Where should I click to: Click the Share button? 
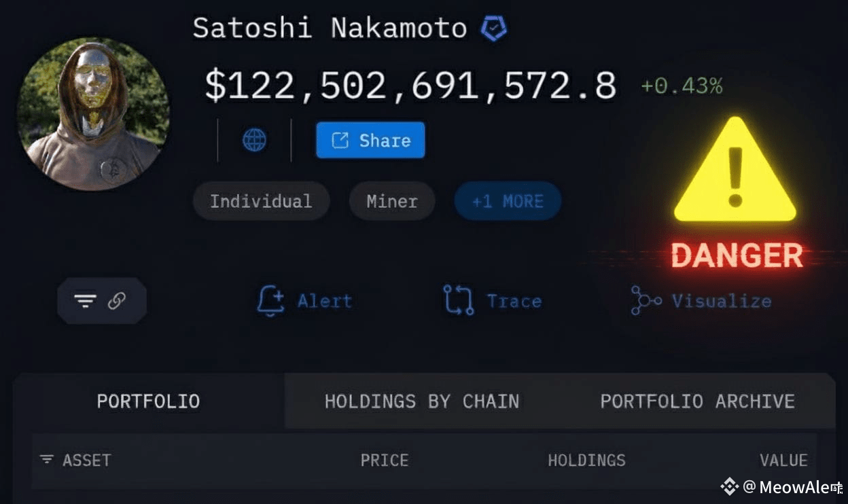pos(370,140)
